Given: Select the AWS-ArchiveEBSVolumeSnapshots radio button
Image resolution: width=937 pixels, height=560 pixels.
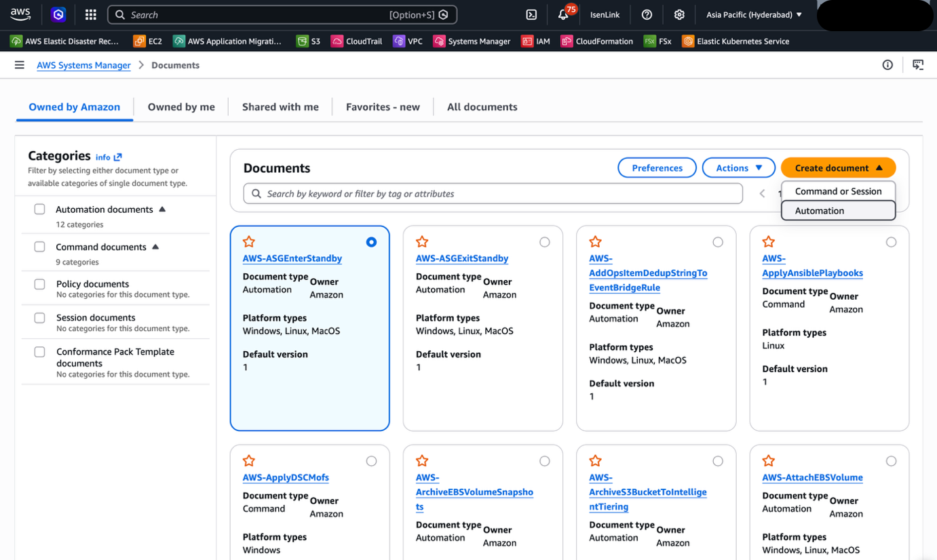Looking at the screenshot, I should (x=545, y=461).
